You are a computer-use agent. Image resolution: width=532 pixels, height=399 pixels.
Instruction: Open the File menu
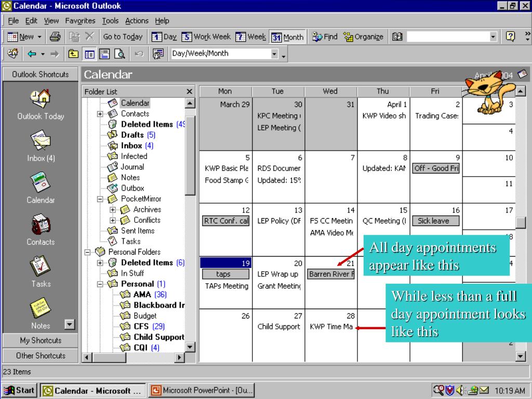point(13,21)
